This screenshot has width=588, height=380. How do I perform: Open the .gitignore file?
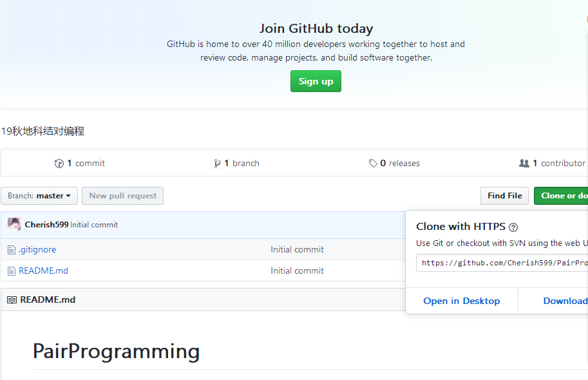click(37, 249)
